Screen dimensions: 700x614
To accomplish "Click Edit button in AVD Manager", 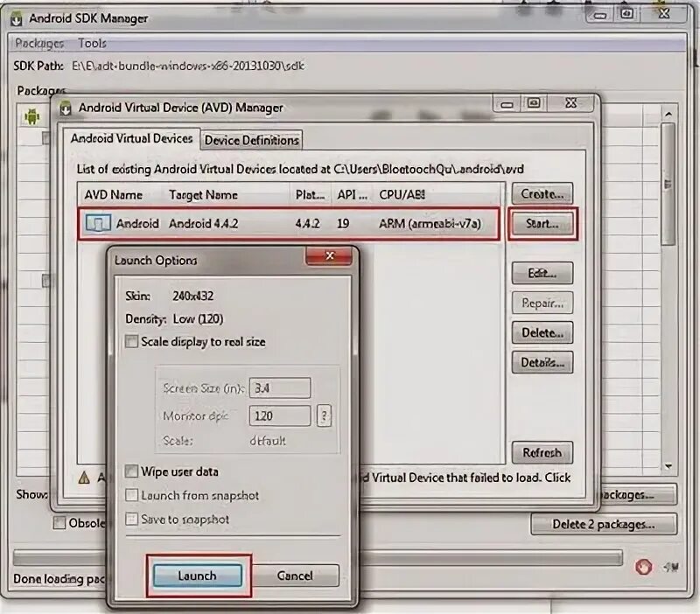I will 542,273.
